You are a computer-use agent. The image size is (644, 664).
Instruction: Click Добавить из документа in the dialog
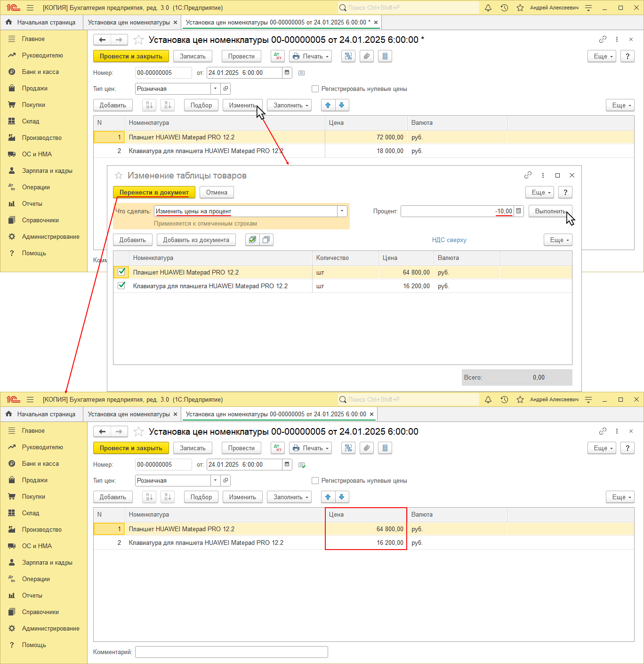(196, 240)
